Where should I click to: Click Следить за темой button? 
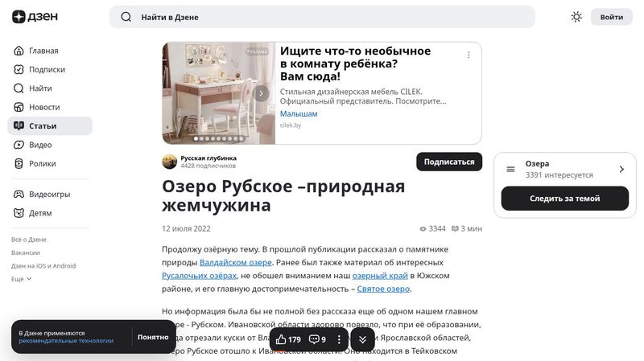click(565, 199)
